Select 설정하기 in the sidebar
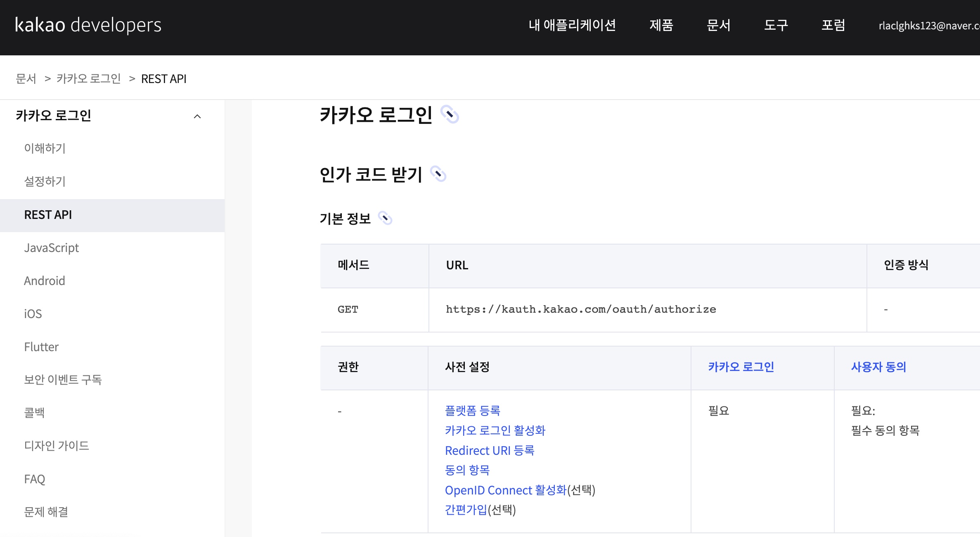980x537 pixels. click(x=45, y=181)
